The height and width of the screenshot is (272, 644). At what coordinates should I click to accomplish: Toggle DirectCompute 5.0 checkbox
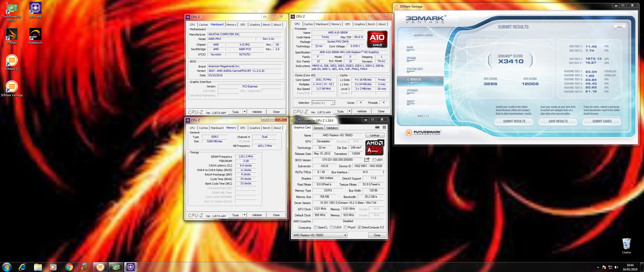359,227
